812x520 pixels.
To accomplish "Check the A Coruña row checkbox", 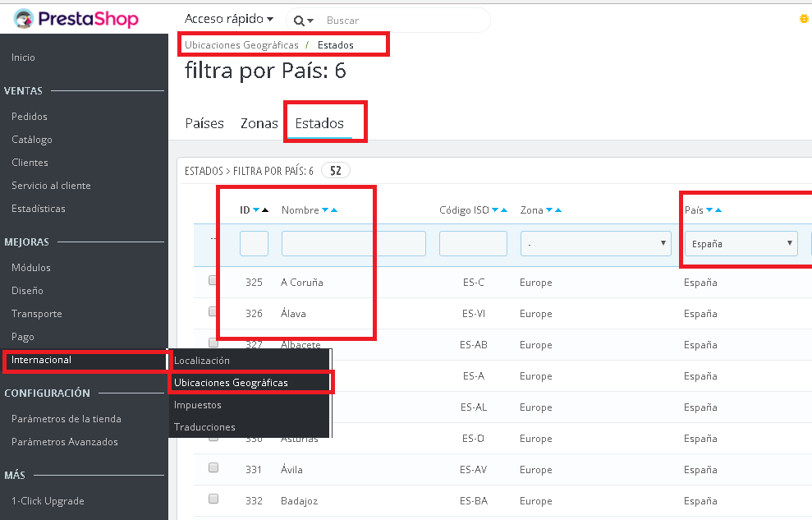I will (x=213, y=280).
